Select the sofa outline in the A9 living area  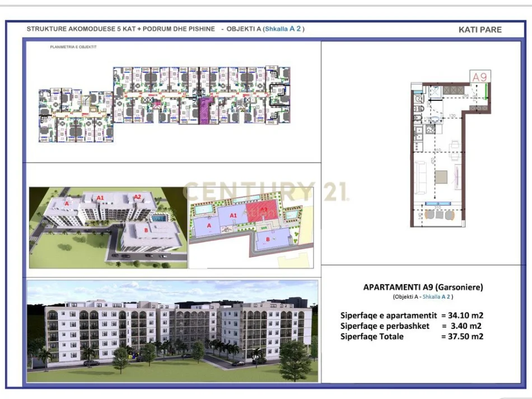(420, 178)
